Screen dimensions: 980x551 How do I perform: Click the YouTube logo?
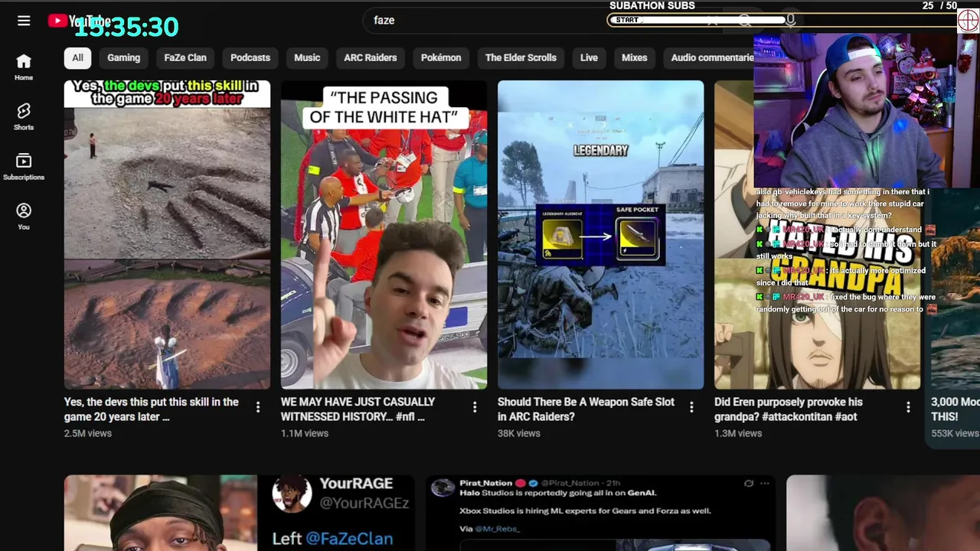[79, 21]
